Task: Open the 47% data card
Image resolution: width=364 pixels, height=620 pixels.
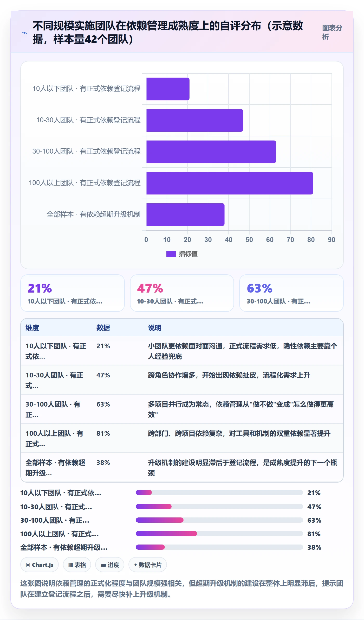Action: click(x=182, y=293)
